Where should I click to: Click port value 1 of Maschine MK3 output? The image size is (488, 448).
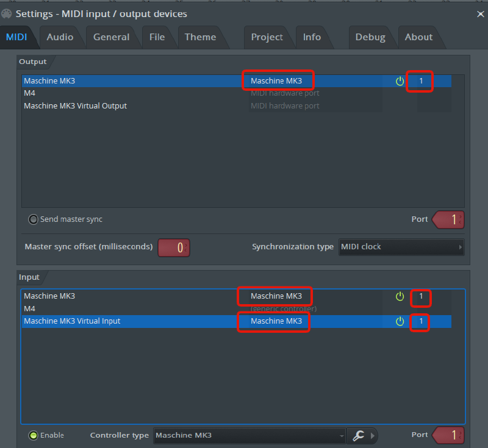point(421,81)
